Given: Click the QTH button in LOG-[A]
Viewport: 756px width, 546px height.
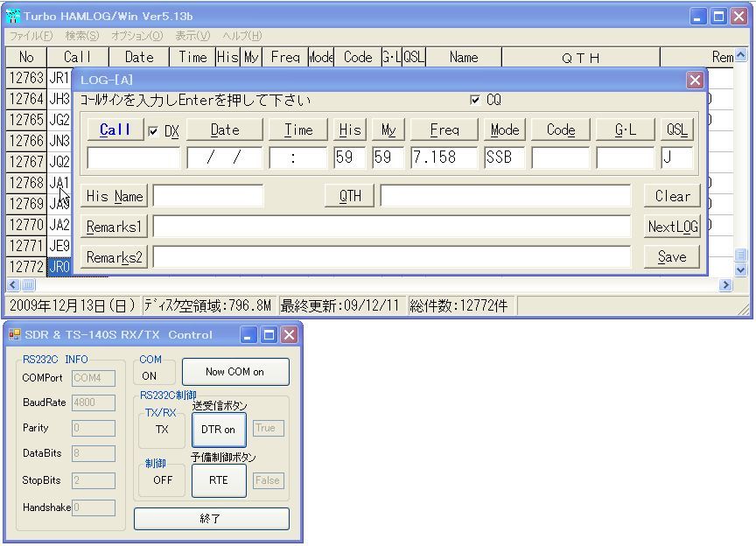Looking at the screenshot, I should (x=349, y=196).
